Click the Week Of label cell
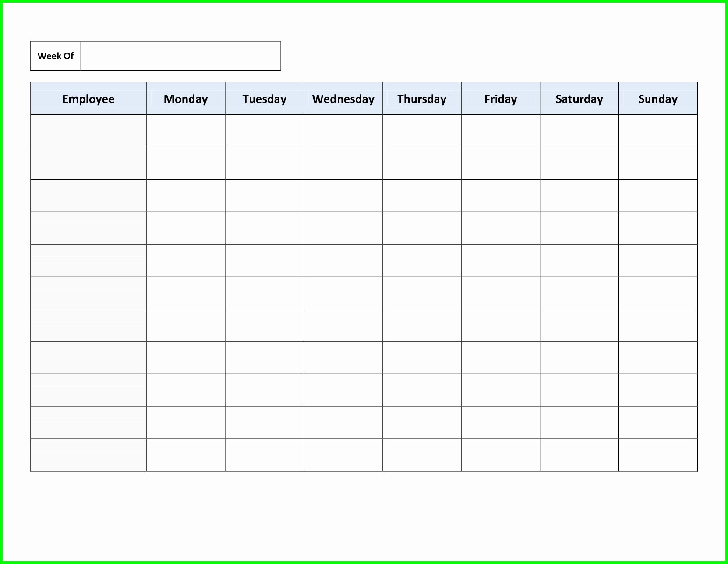Image resolution: width=728 pixels, height=564 pixels. pos(56,56)
